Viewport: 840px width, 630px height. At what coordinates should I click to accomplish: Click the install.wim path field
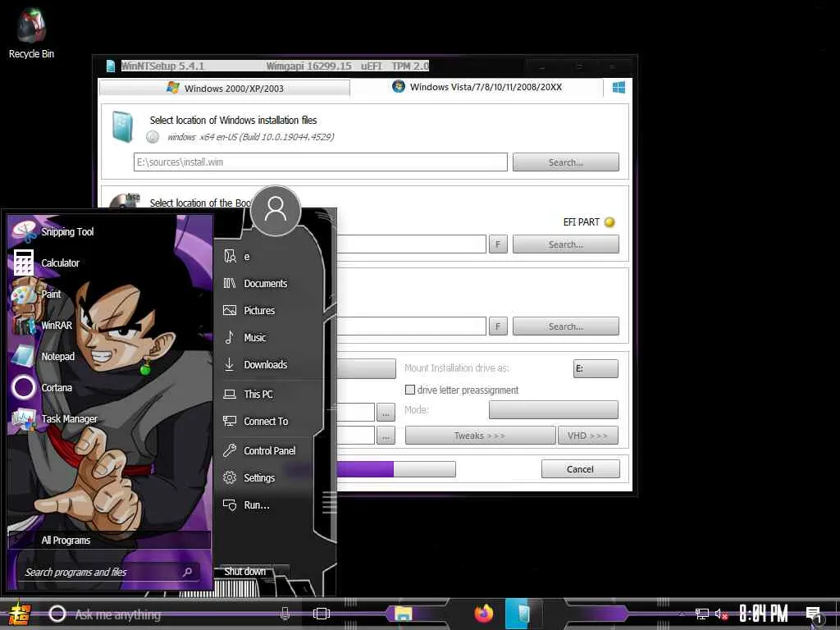click(x=321, y=162)
